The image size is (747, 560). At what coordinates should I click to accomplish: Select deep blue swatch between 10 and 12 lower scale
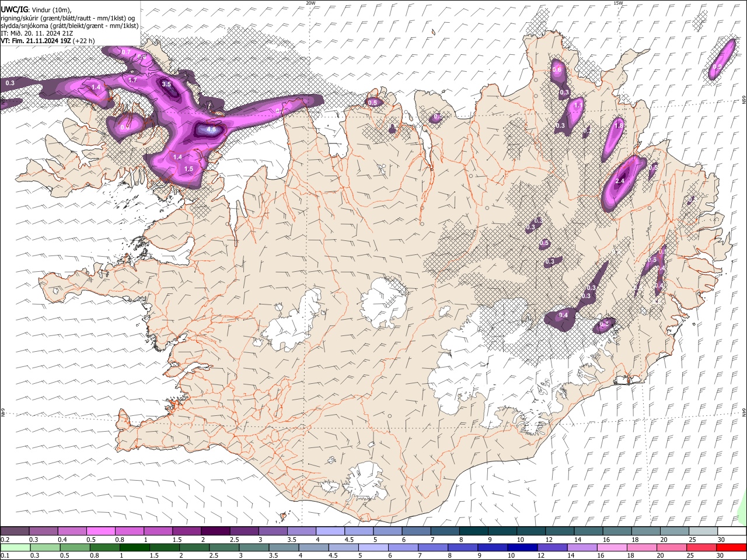pyautogui.click(x=522, y=547)
